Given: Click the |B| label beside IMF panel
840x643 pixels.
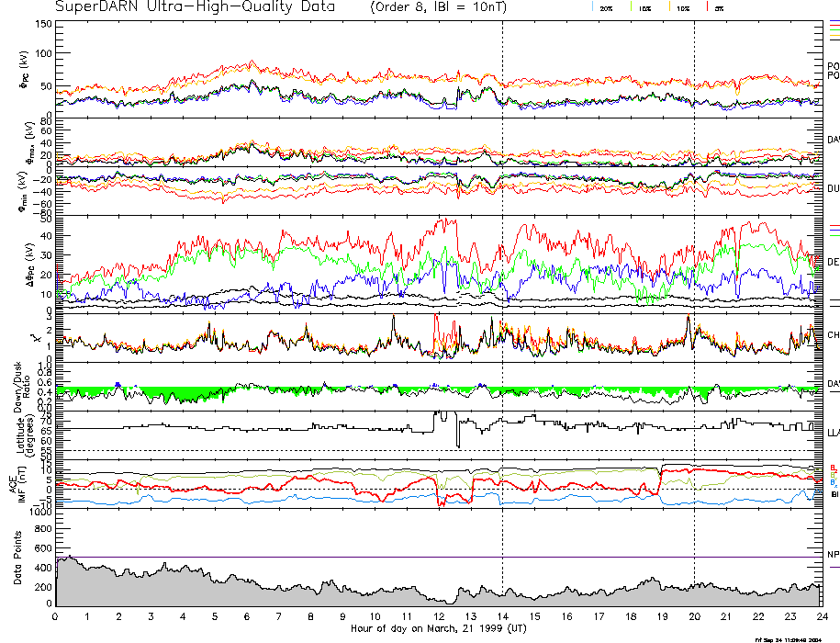Looking at the screenshot, I should coord(834,494).
